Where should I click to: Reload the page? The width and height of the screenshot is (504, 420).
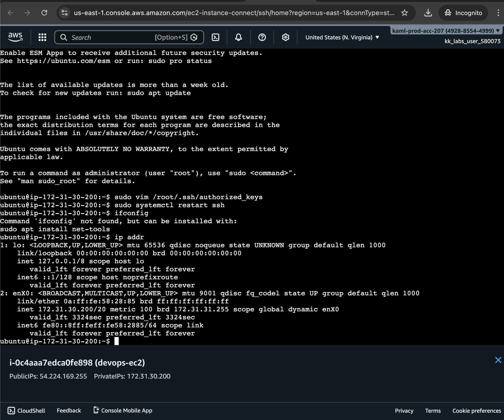tap(44, 13)
